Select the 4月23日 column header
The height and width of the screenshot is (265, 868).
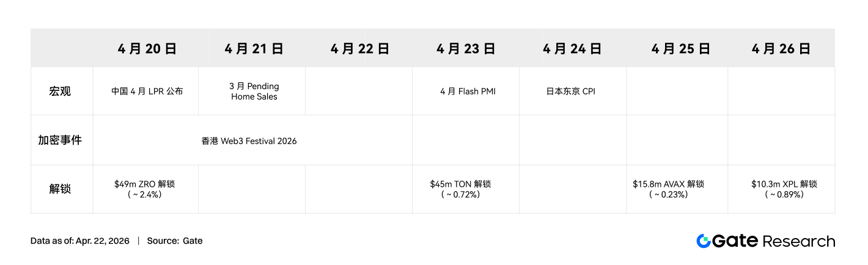click(466, 49)
